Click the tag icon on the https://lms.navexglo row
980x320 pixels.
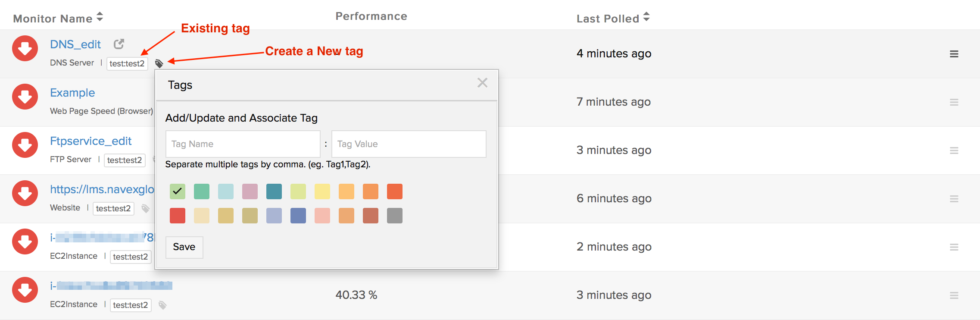pyautogui.click(x=146, y=209)
